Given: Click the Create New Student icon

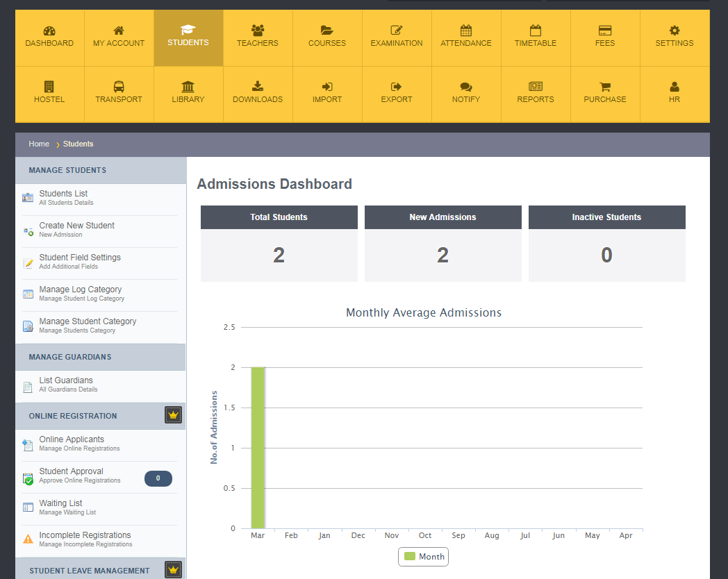Looking at the screenshot, I should (x=28, y=229).
